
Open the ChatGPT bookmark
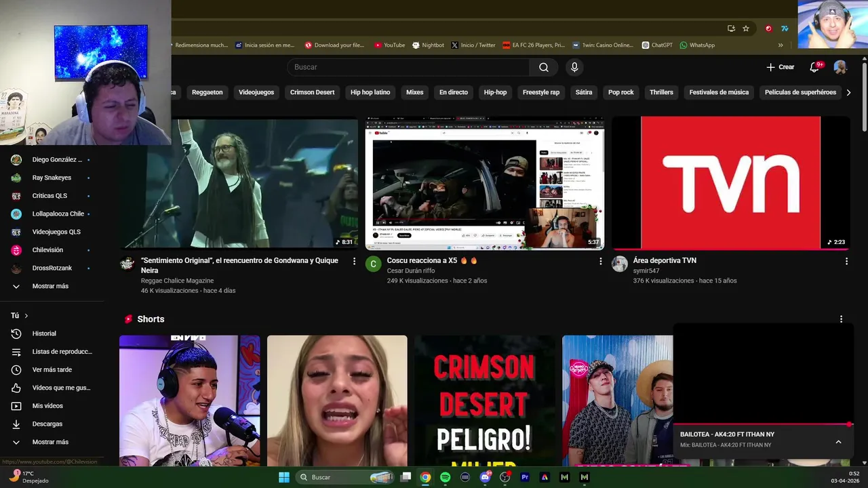coord(657,45)
